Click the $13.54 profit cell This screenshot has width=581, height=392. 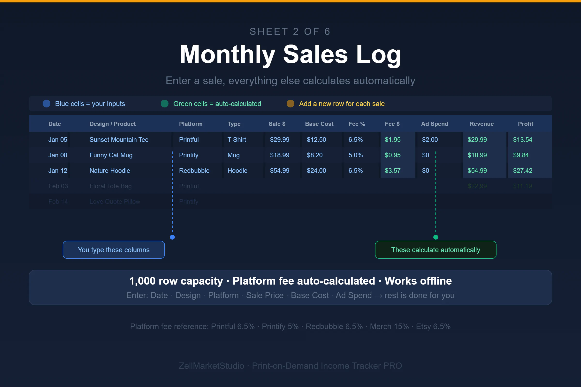pyautogui.click(x=522, y=140)
